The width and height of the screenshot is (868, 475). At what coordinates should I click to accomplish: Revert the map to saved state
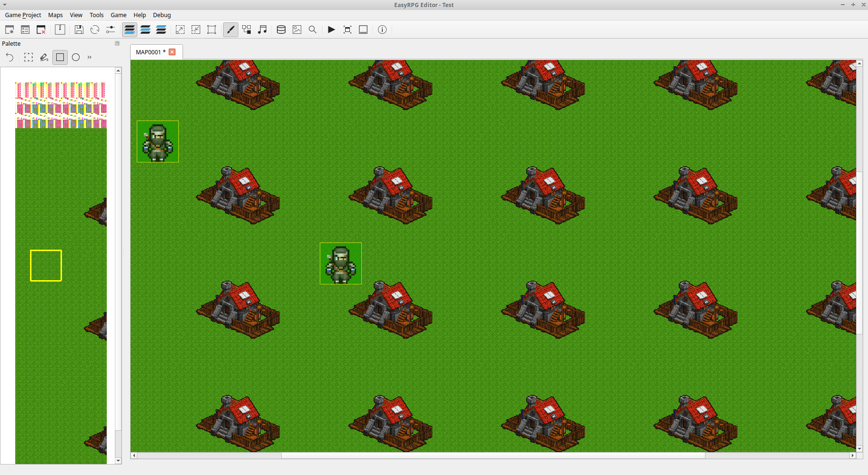point(95,30)
